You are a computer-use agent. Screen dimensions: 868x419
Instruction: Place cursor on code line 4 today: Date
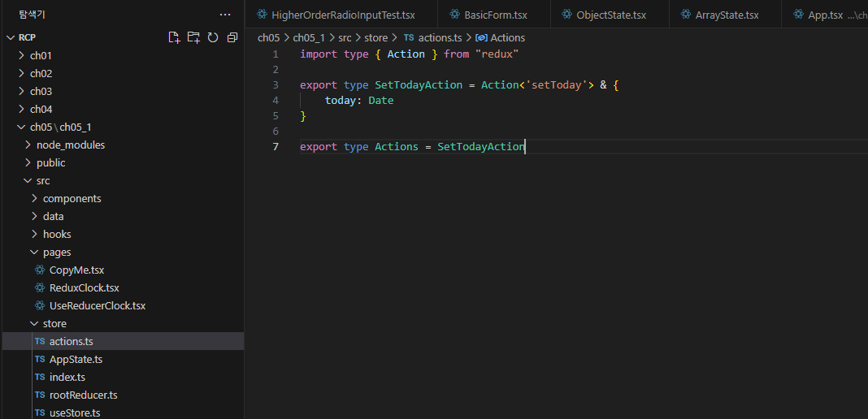[359, 101]
